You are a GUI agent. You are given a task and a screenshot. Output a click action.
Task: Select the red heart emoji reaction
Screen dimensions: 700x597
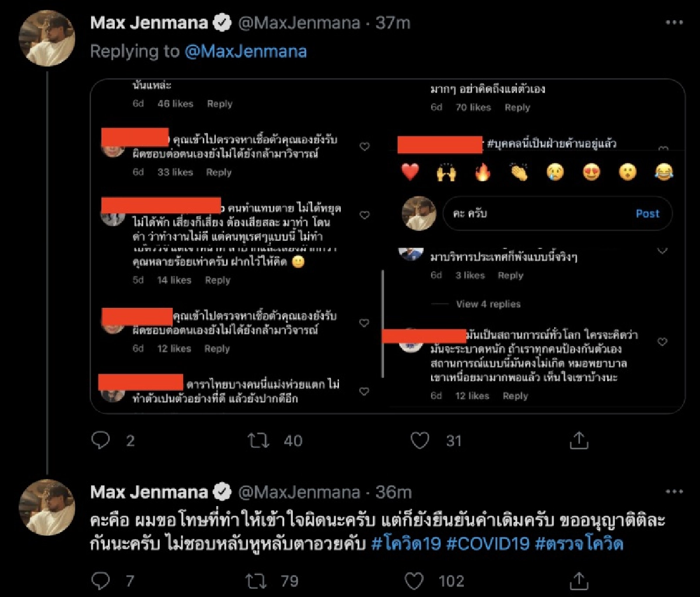click(x=411, y=172)
